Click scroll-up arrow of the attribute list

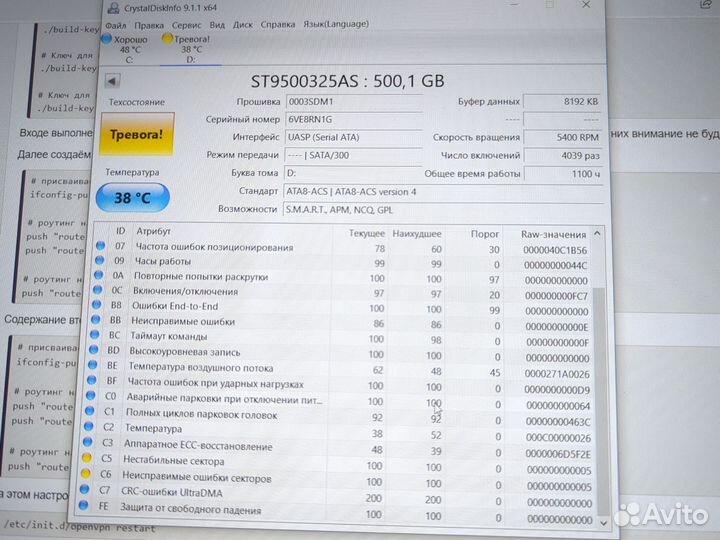click(597, 234)
